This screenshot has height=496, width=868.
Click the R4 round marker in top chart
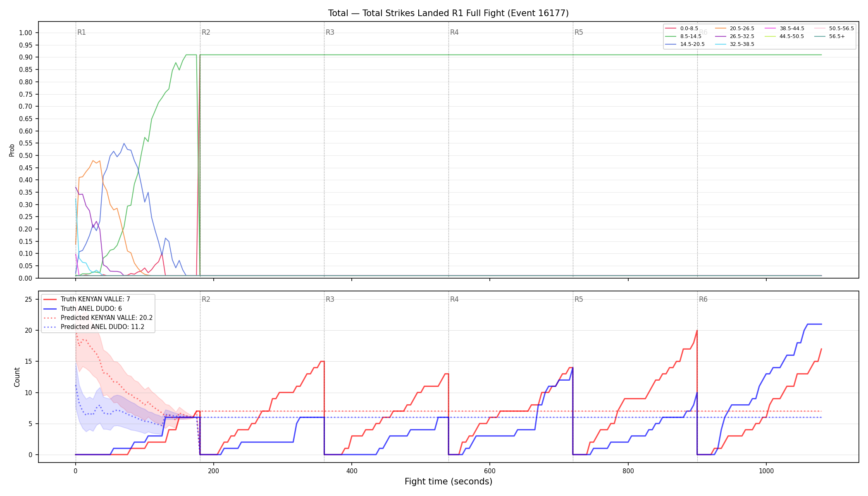point(454,32)
